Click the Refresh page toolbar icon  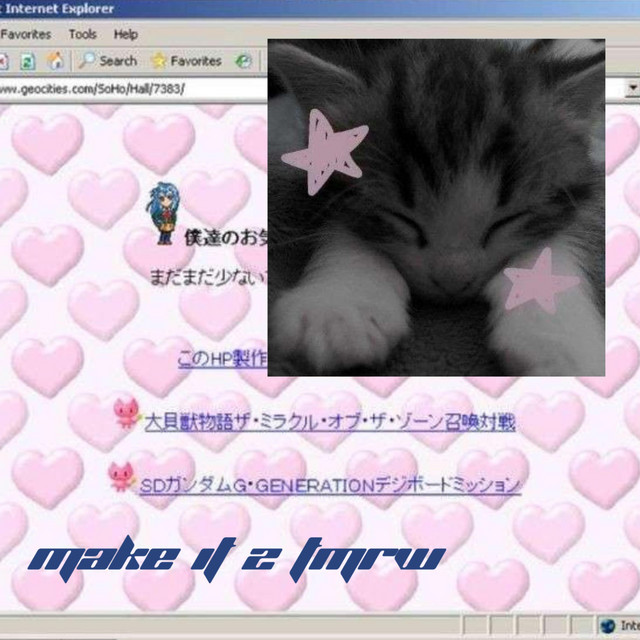point(28,61)
